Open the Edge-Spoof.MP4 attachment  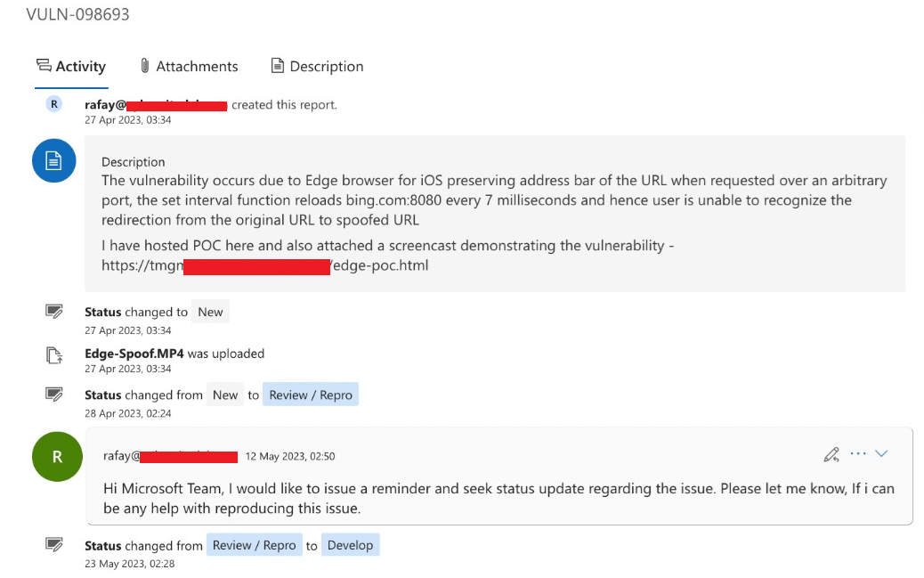tap(134, 354)
